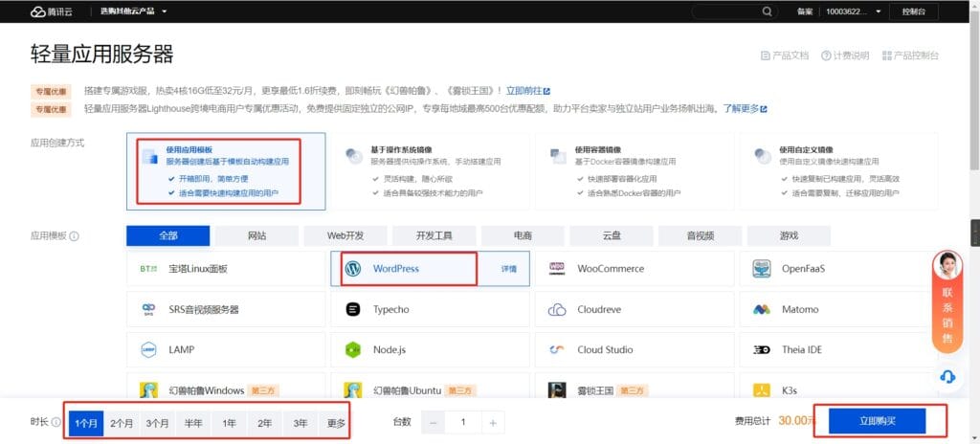Viewport: 980px width, 444px height.
Task: Switch to the Web开发 template tab
Action: [345, 235]
